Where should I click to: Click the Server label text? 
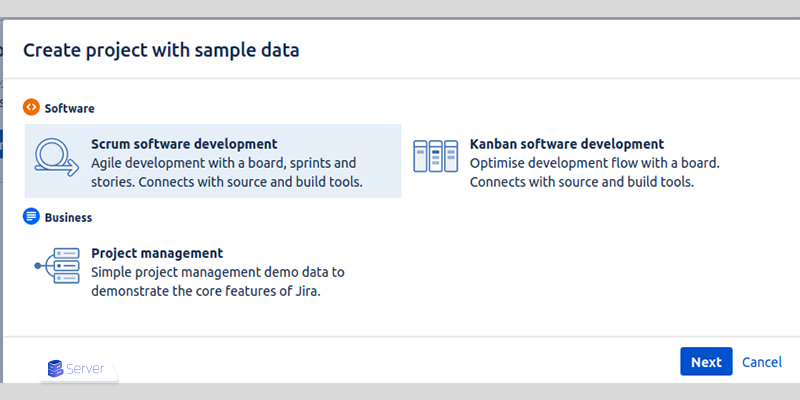coord(85,369)
